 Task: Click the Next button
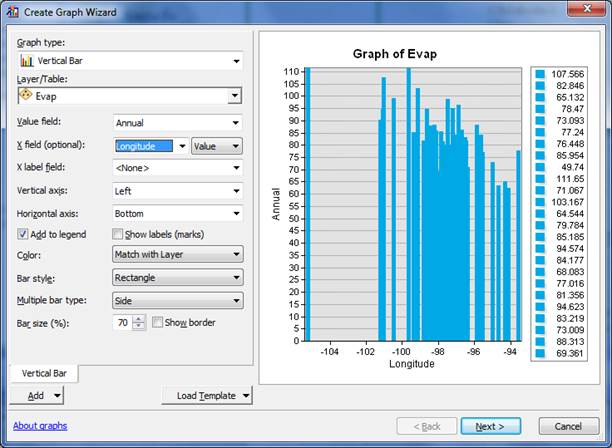coord(490,426)
